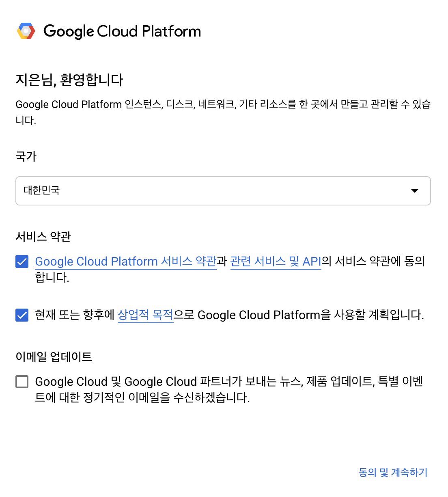Open the 국가 country dropdown showing 대한민국

223,191
